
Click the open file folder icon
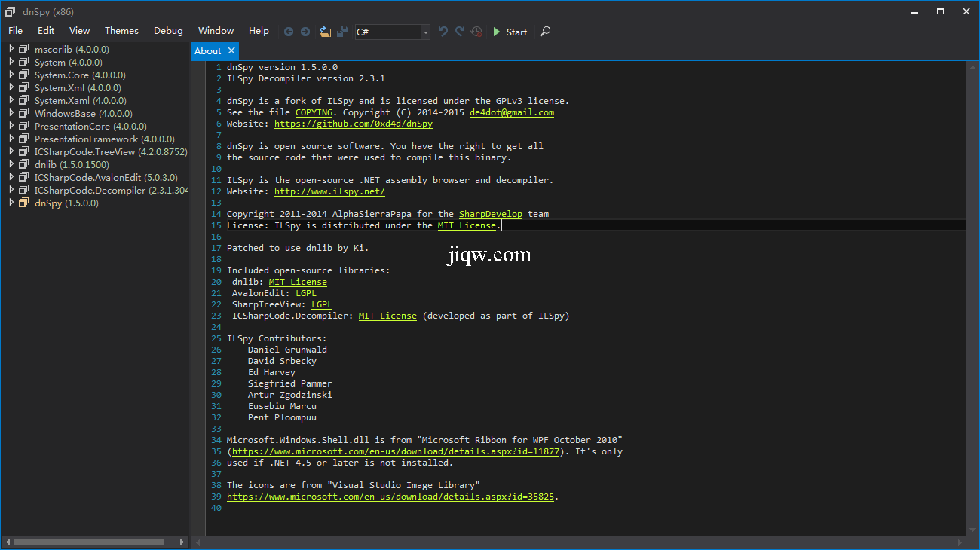(x=326, y=32)
